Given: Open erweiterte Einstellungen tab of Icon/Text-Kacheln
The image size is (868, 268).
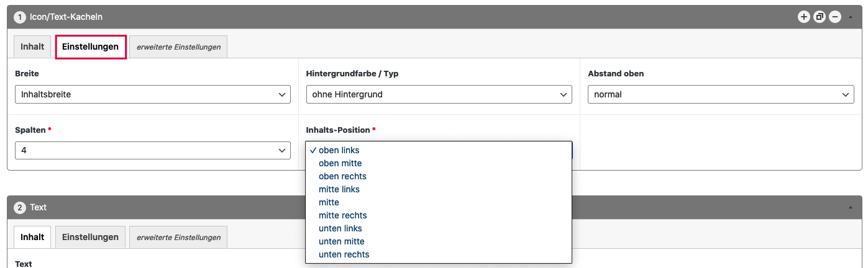Looking at the screenshot, I should tap(178, 47).
